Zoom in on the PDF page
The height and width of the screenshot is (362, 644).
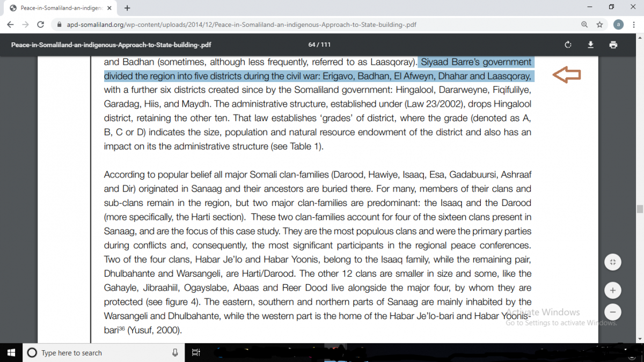pyautogui.click(x=612, y=291)
